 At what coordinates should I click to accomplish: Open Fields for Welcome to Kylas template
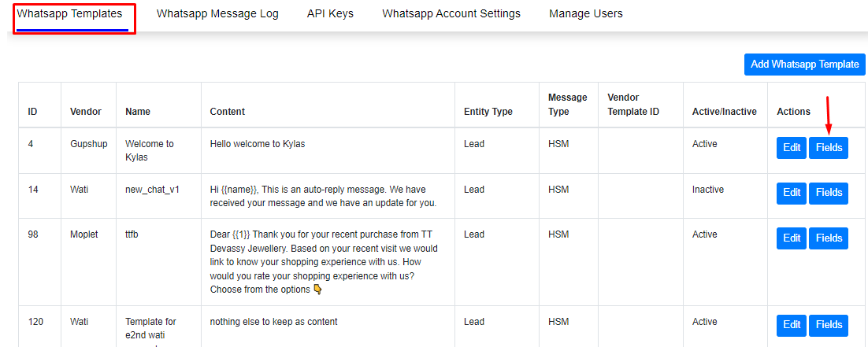coord(829,148)
